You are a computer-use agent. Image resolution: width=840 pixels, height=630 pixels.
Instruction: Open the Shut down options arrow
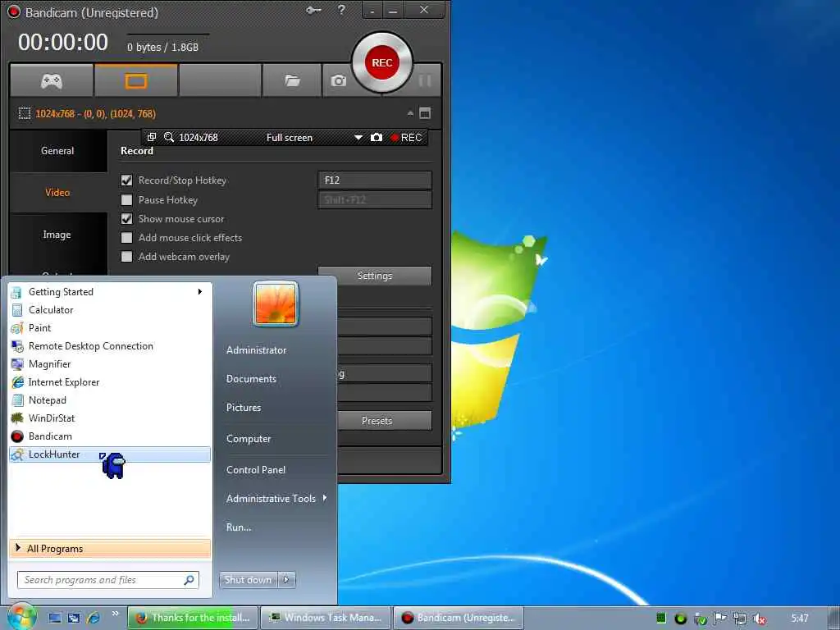tap(286, 580)
